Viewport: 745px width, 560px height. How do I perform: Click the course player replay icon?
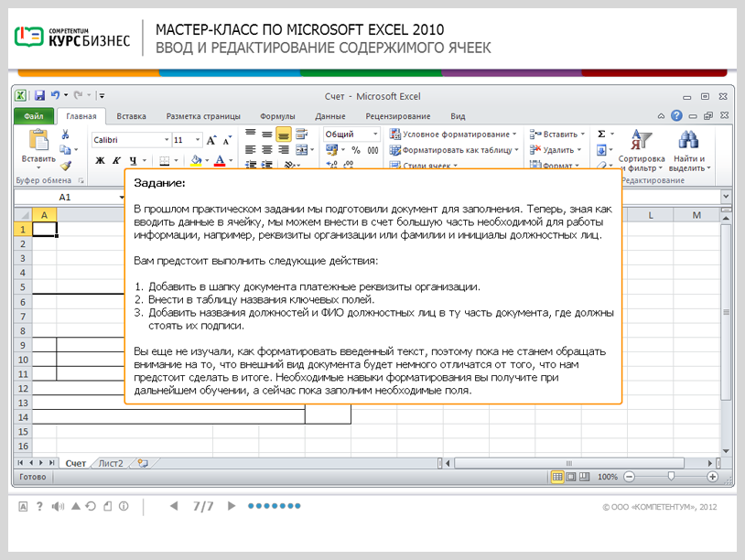tap(91, 506)
